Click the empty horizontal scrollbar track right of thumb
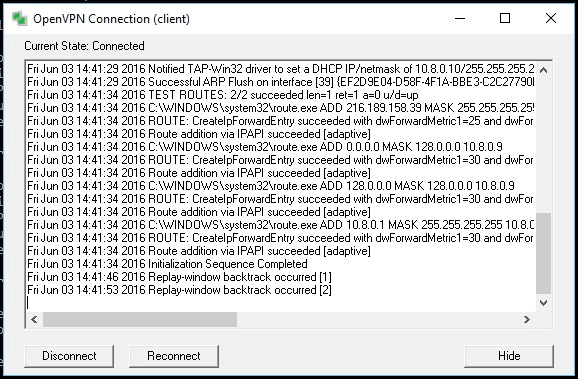 [x=378, y=319]
